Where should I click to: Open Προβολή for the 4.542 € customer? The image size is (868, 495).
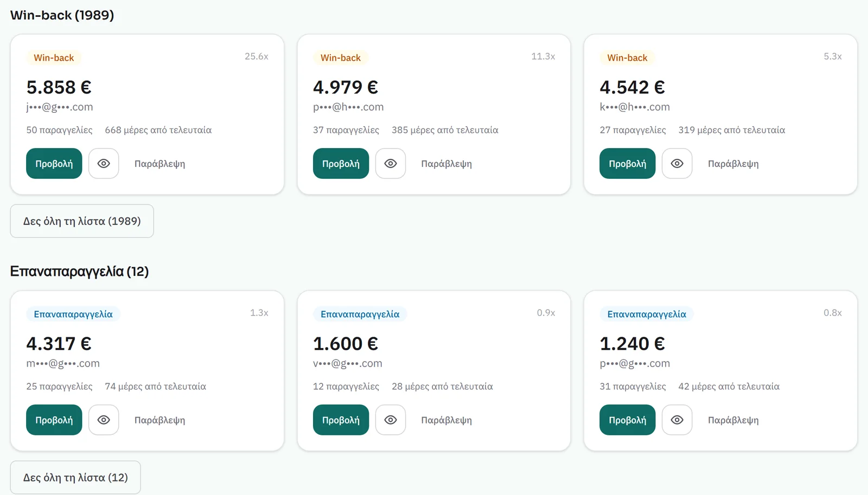point(628,163)
